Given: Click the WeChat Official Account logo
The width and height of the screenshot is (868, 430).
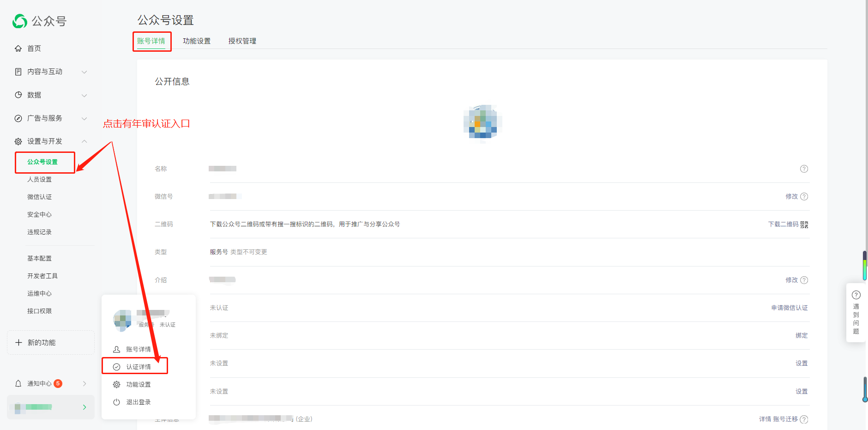Looking at the screenshot, I should pyautogui.click(x=20, y=21).
